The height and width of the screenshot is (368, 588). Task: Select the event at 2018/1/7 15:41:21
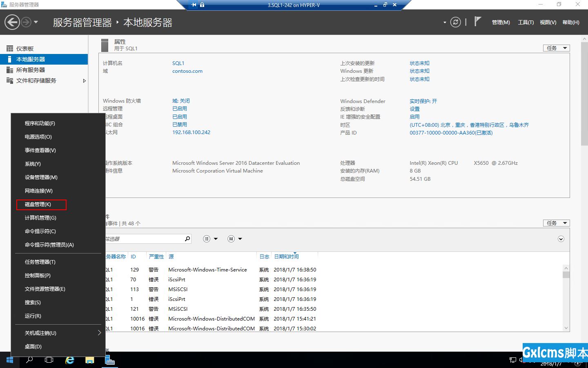pos(333,319)
